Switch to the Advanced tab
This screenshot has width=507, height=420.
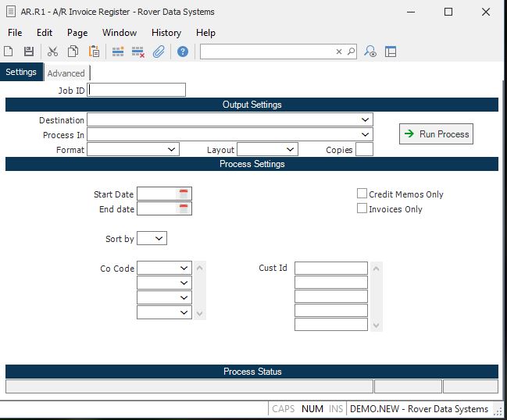[66, 73]
